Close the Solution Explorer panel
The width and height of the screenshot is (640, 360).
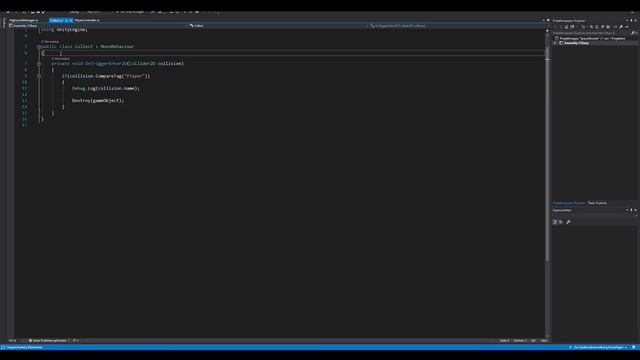[x=636, y=20]
